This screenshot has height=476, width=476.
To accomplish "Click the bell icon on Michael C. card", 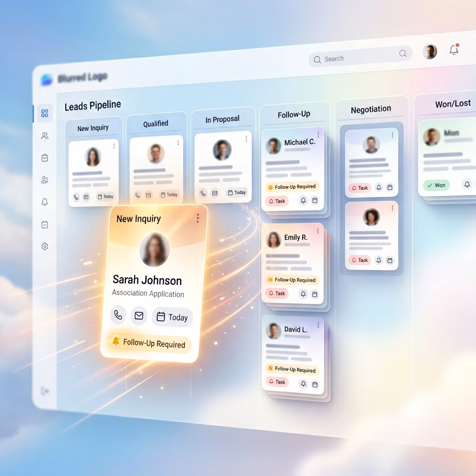I will pos(303,201).
